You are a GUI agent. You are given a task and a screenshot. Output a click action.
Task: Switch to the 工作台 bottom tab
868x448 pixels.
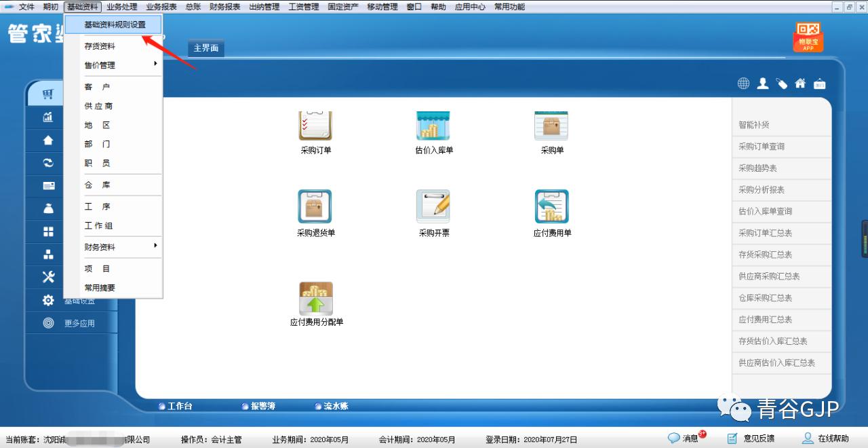[176, 406]
